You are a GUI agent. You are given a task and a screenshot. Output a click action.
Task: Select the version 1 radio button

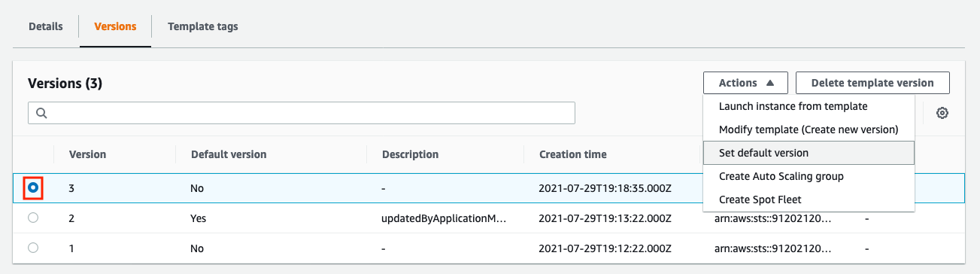pyautogui.click(x=33, y=247)
